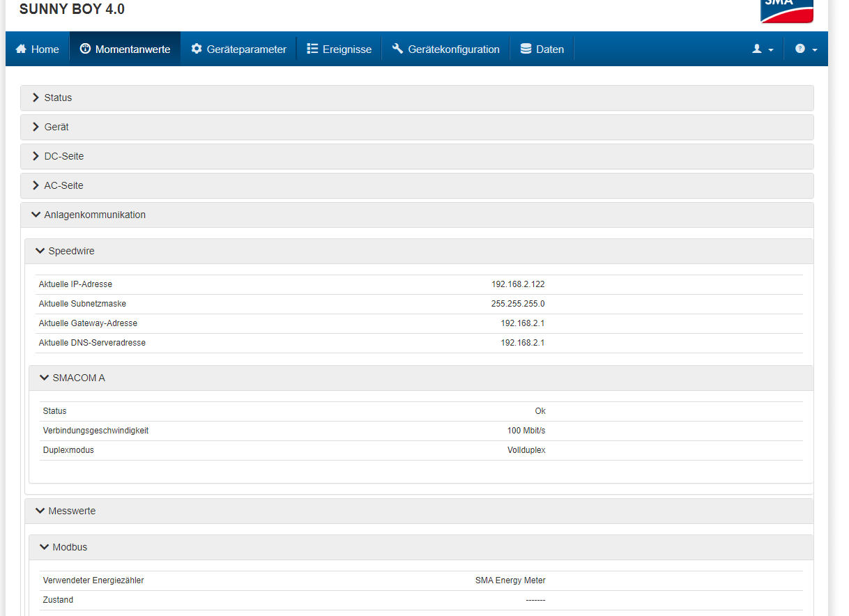849x616 pixels.
Task: Click the user menu dropdown caret
Action: [x=771, y=50]
